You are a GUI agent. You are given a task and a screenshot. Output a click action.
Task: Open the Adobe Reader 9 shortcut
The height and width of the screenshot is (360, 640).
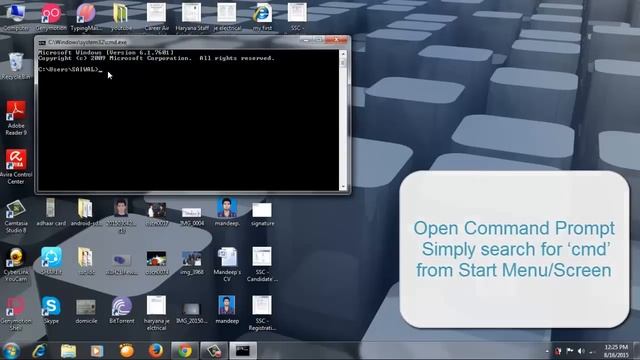pyautogui.click(x=16, y=118)
